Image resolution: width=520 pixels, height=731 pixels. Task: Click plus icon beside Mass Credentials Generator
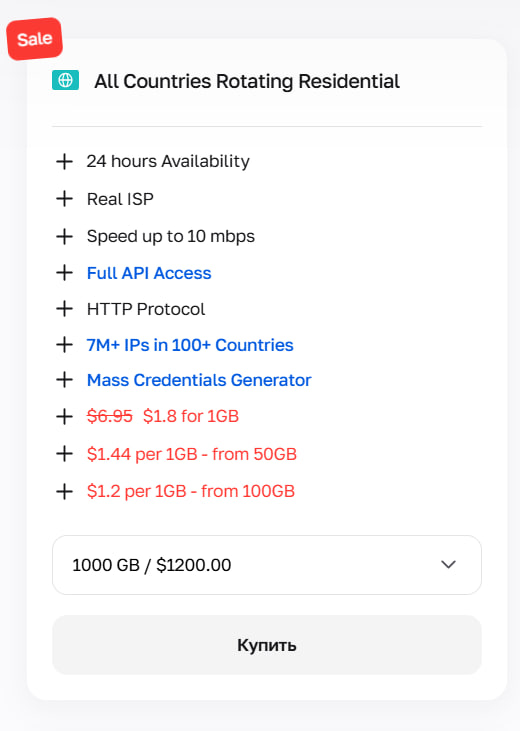pos(64,380)
